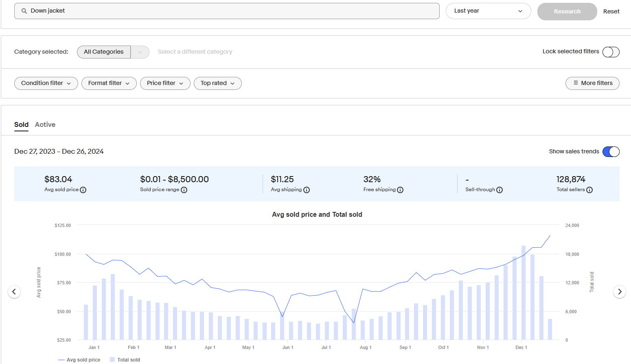Advance to next chart with right arrow
Screen dimensions: 631x364
tap(619, 292)
